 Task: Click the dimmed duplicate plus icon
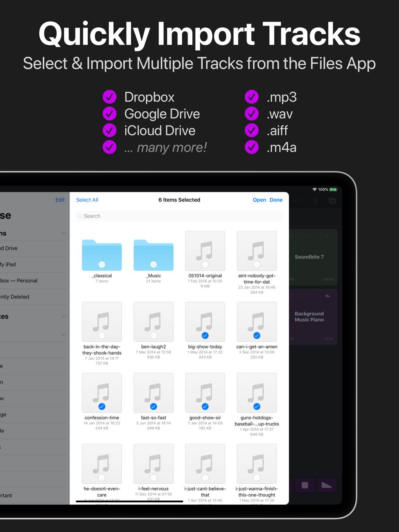tap(332, 201)
